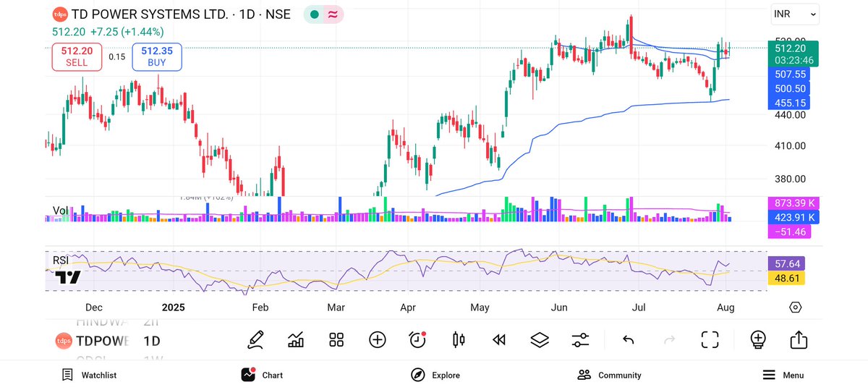Change chart type via candlestick icon
The width and height of the screenshot is (868, 390).
click(458, 339)
